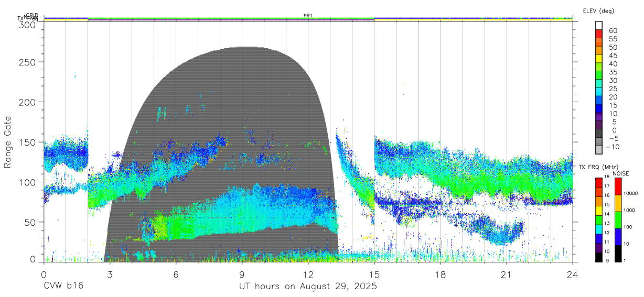This screenshot has width=644, height=297.
Task: Select the 50 label on the ELEV scale
Action: click(x=613, y=47)
